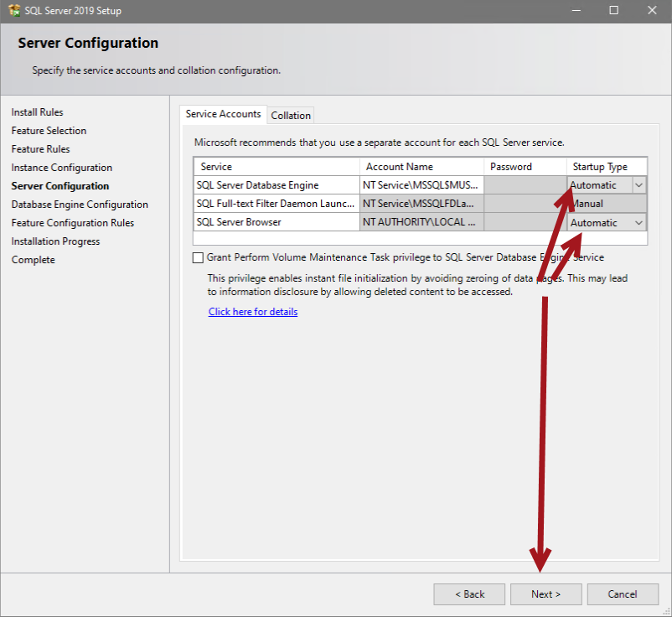The image size is (672, 617).
Task: Select Feature Configuration Rules step
Action: point(73,223)
